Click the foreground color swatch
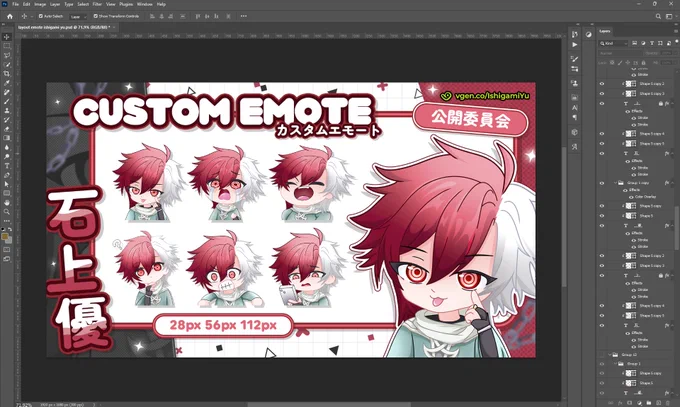The height and width of the screenshot is (407, 680). [5, 236]
